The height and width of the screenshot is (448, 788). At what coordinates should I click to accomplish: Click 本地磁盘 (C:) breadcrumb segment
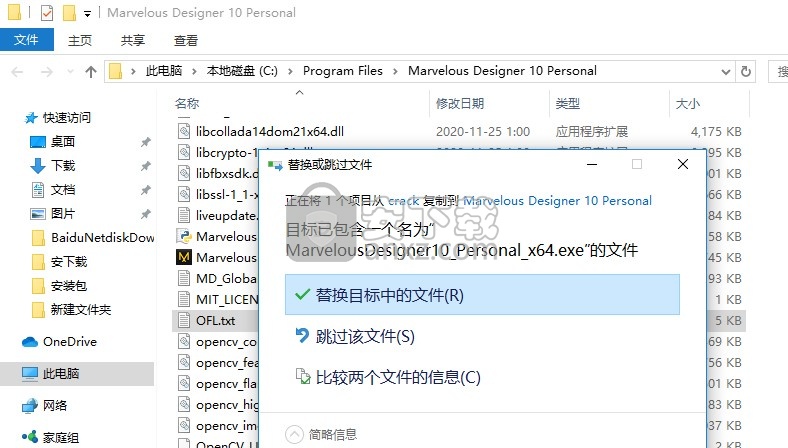click(242, 71)
